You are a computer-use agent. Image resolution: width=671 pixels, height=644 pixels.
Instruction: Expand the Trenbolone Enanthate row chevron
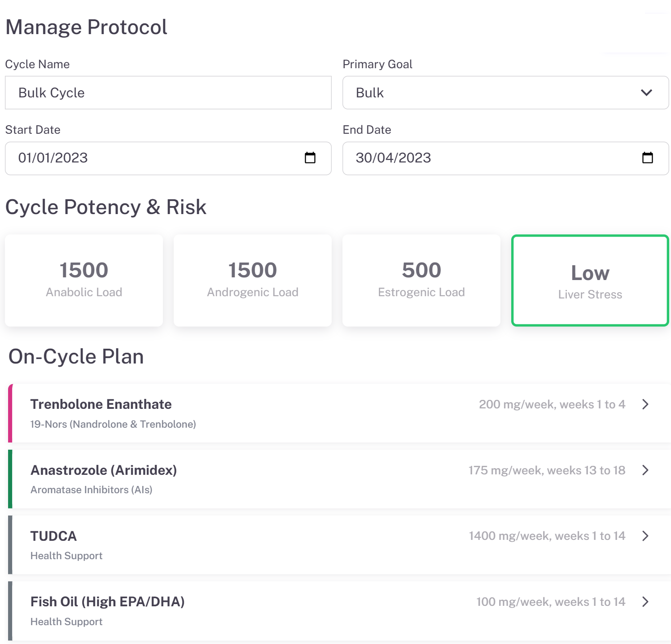click(x=645, y=404)
